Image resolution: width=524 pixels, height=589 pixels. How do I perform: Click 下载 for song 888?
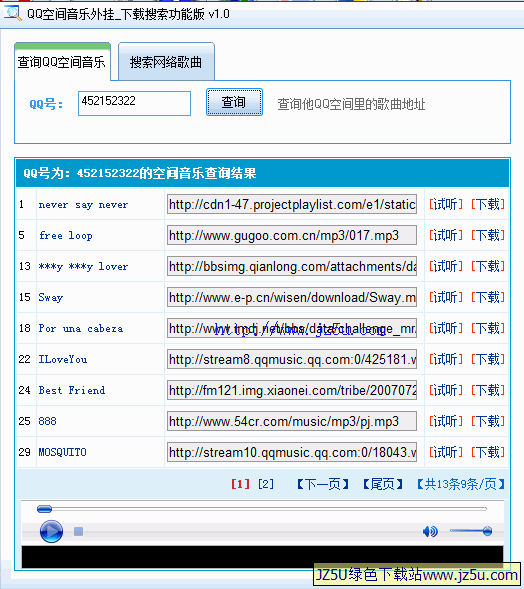pos(488,421)
